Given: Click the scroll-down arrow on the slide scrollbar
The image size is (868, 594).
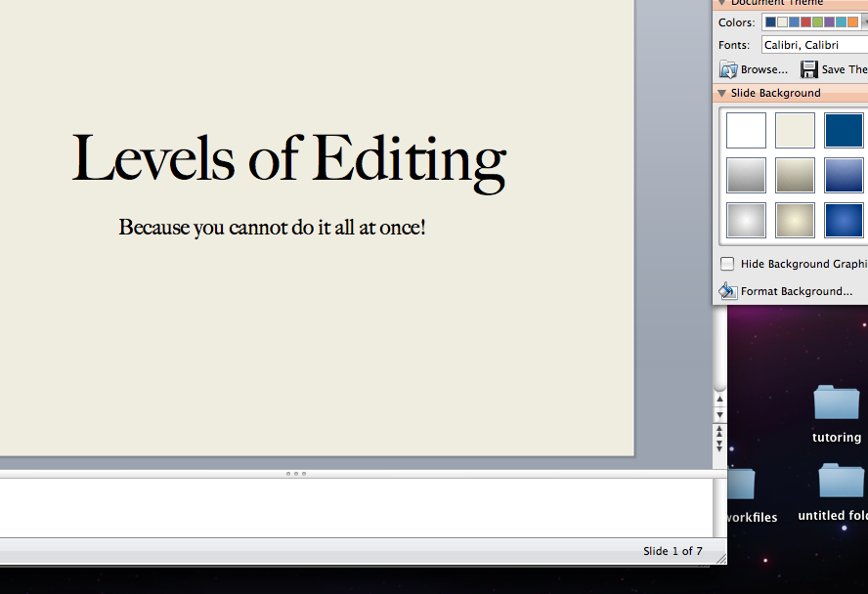Looking at the screenshot, I should click(719, 413).
